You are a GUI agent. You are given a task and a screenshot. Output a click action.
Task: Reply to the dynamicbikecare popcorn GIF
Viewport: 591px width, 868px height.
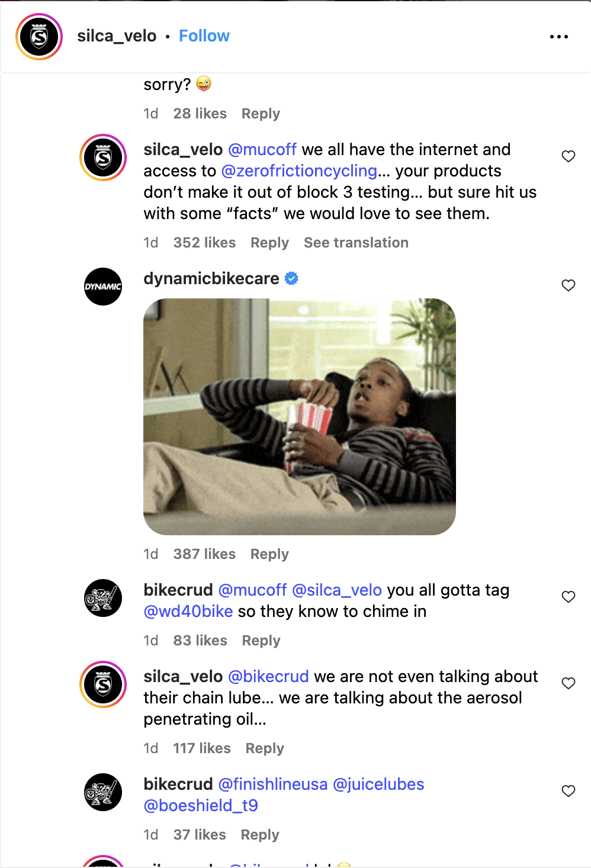(269, 554)
